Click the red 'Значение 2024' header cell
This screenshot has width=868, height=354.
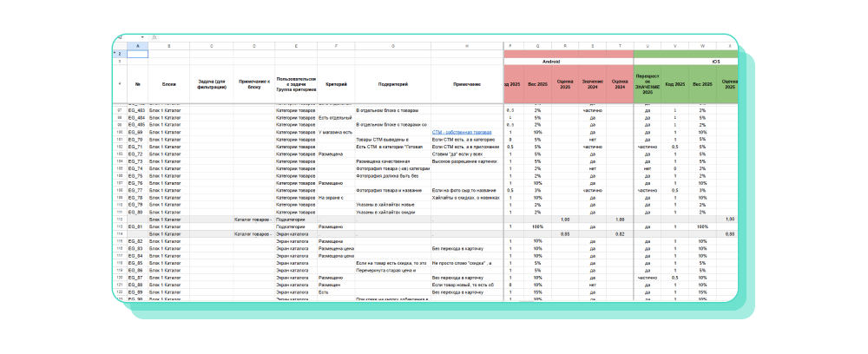pos(592,84)
